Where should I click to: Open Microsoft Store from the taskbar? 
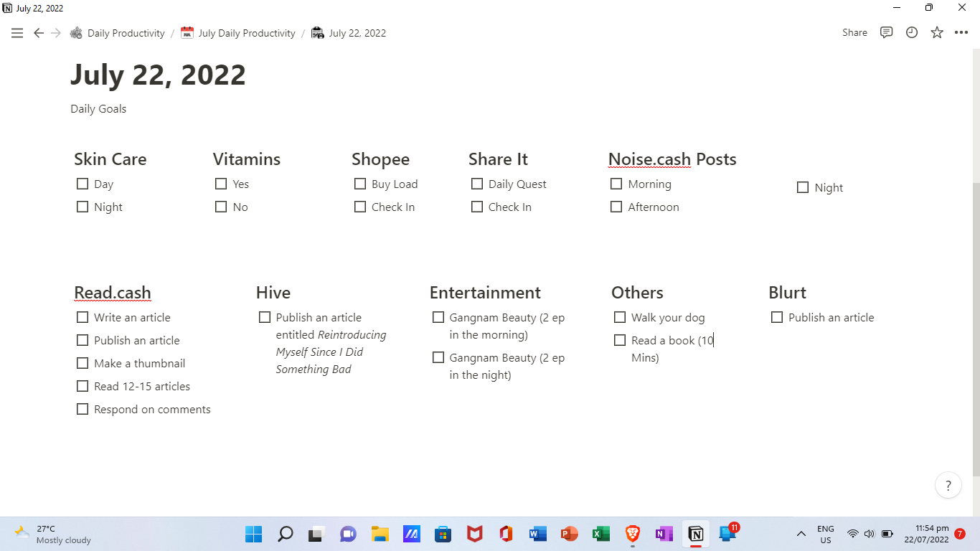(x=443, y=534)
